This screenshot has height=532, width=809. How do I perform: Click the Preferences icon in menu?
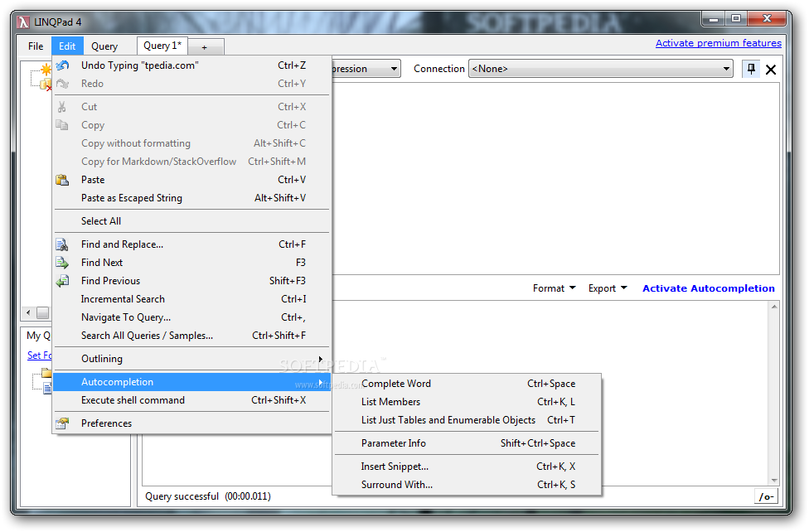click(62, 423)
